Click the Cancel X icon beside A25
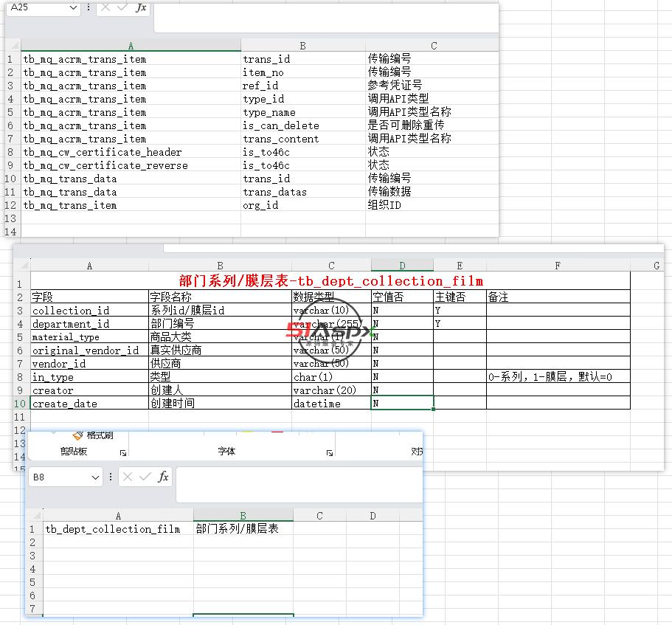 coord(105,7)
